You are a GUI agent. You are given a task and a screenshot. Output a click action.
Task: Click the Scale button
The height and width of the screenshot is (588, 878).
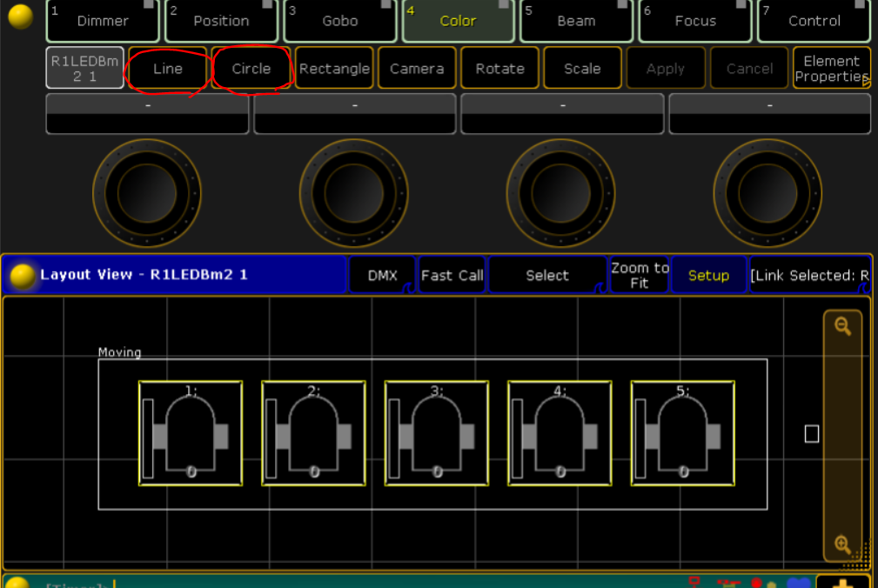[x=582, y=68]
